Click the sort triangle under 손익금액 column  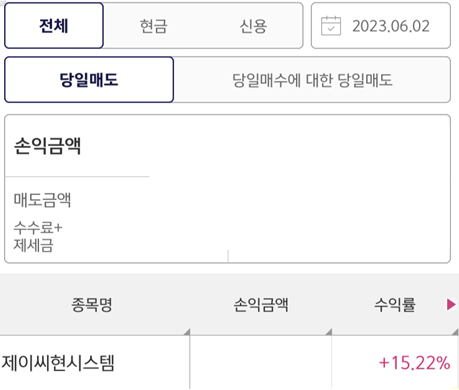[329, 332]
